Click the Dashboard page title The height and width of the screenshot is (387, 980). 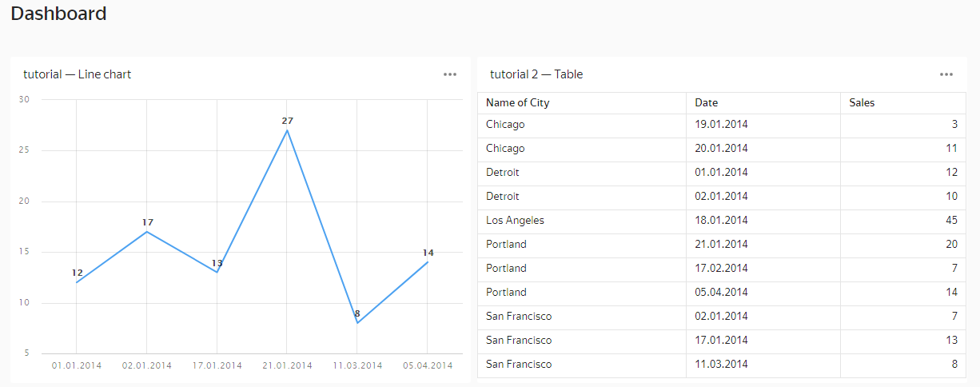(x=58, y=14)
